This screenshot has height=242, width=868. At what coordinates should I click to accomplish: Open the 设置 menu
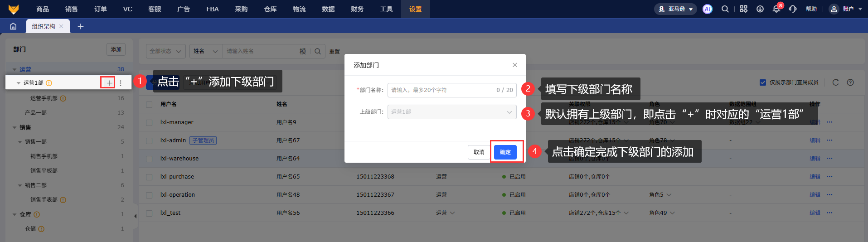click(x=415, y=9)
